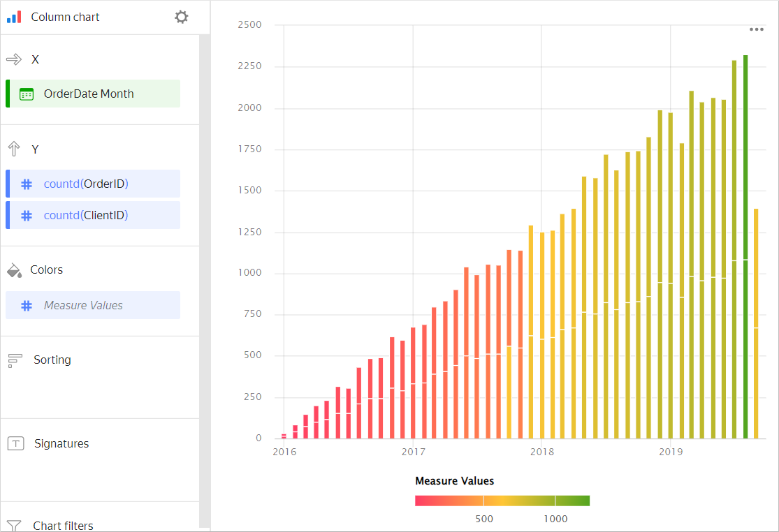This screenshot has height=532, width=779.
Task: Click the Sorting section icon
Action: 15,360
